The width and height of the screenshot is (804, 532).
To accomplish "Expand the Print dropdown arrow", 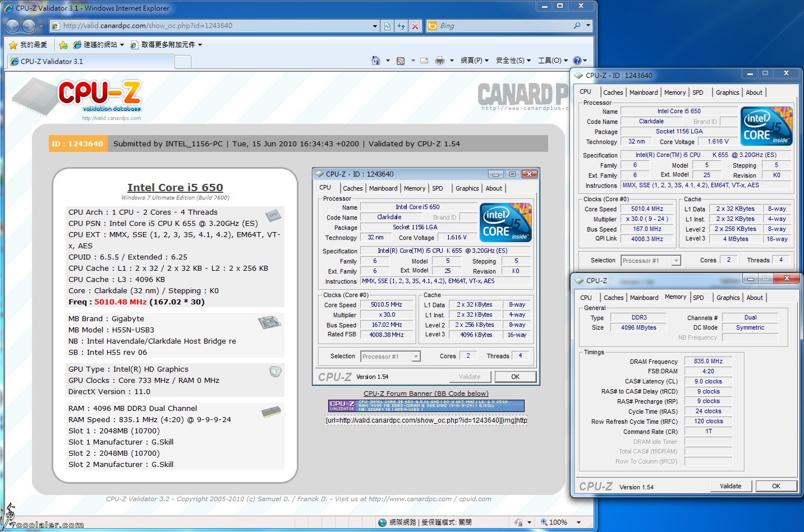I will [452, 61].
